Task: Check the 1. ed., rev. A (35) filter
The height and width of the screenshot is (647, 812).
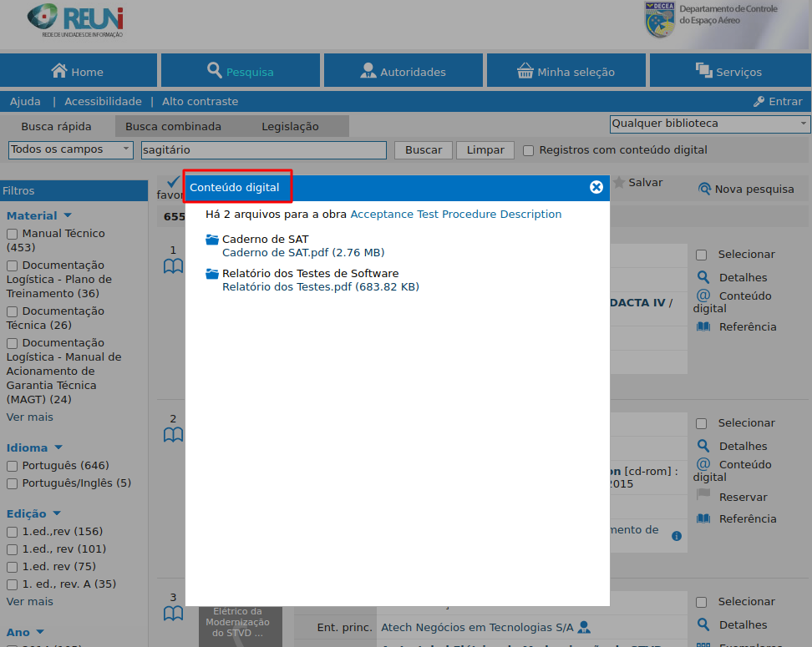Action: (x=12, y=585)
